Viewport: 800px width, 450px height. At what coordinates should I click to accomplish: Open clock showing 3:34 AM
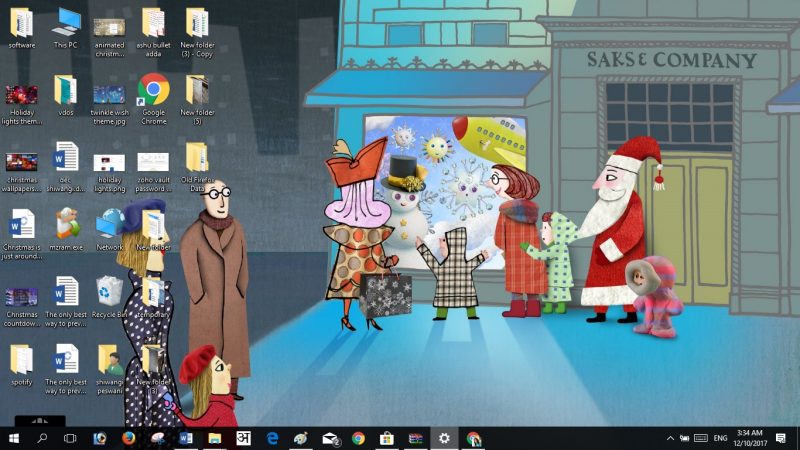click(x=750, y=438)
